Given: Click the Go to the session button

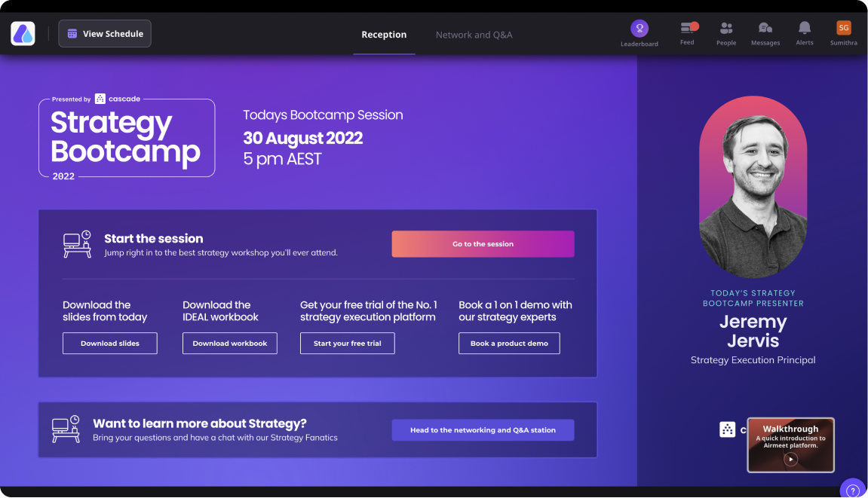Looking at the screenshot, I should tap(483, 244).
